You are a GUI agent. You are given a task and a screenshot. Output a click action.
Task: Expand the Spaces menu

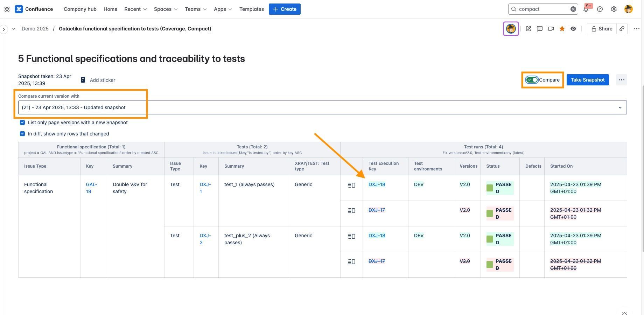[166, 9]
